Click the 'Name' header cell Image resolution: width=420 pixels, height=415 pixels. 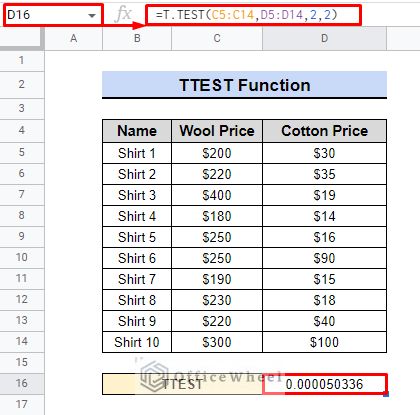coord(137,131)
